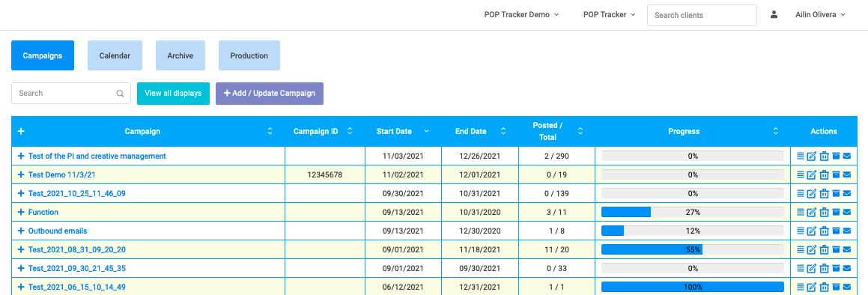
Task: Expand row Test_2021_06_15_10_14_49
Action: tap(21, 288)
